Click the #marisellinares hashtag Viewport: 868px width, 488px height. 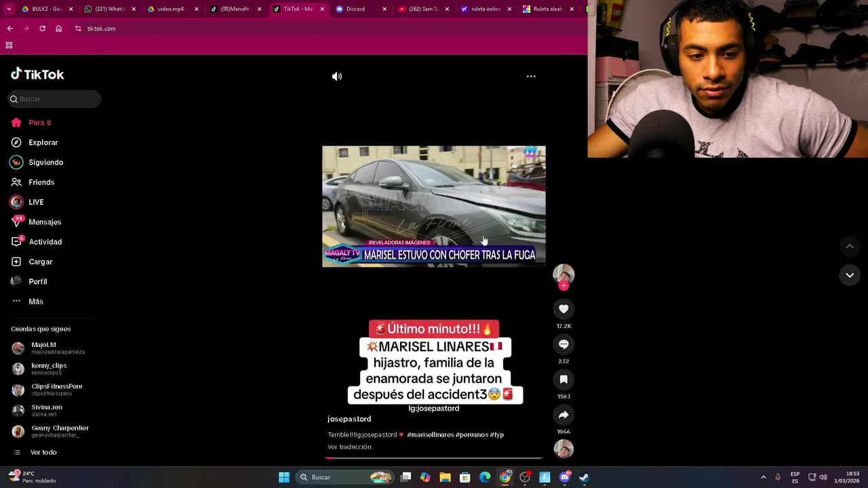click(430, 434)
